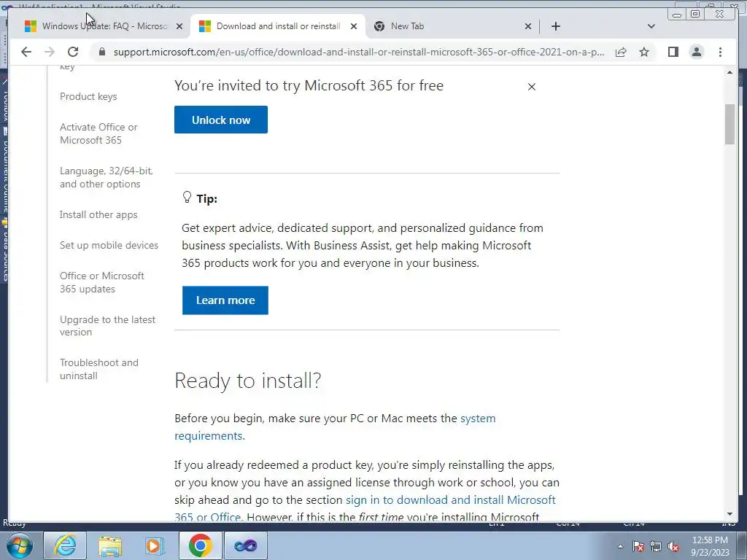Open Windows Explorer folder in taskbar

click(110, 545)
